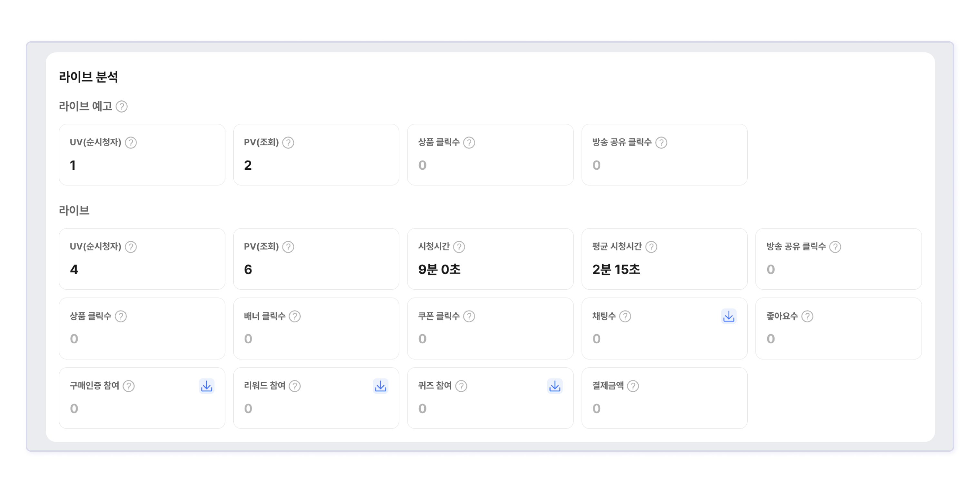Click help icon beside 쿠폰 클릭수
This screenshot has height=493, width=980.
tap(469, 317)
